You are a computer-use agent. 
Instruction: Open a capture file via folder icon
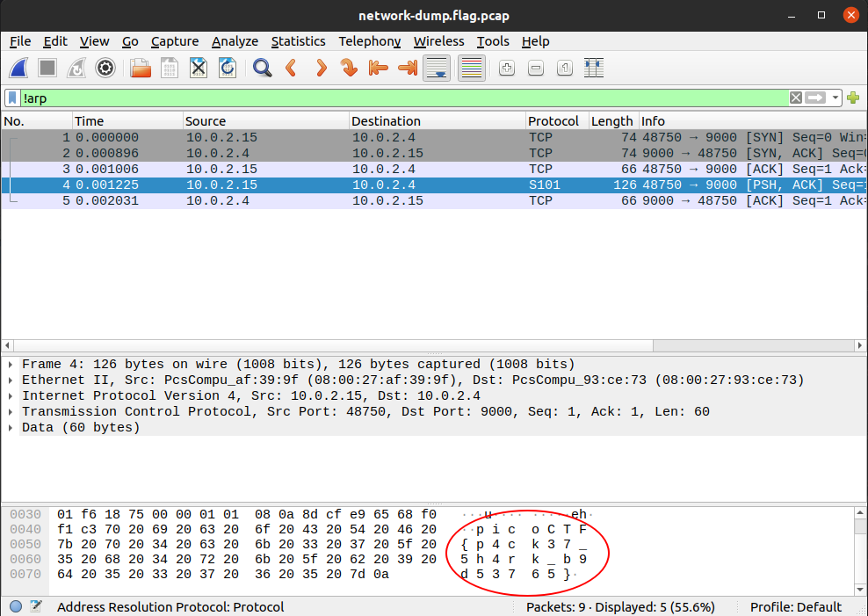tap(140, 68)
